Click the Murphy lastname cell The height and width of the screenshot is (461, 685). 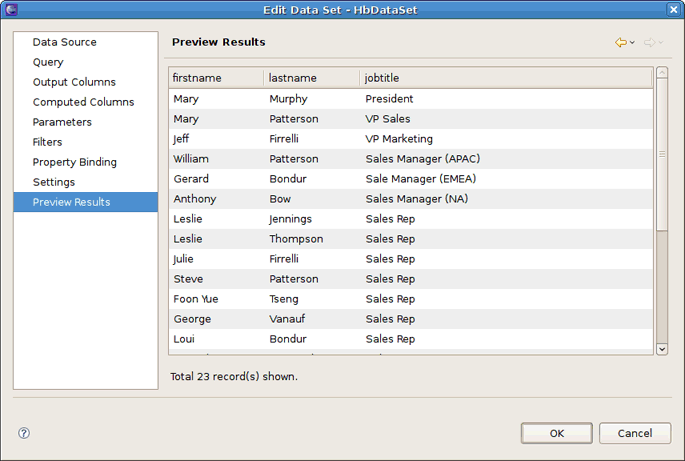tap(288, 99)
